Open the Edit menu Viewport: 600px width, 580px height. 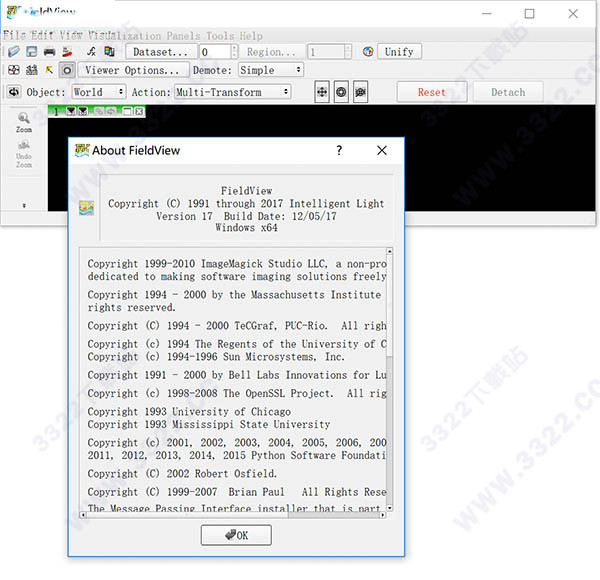coord(42,36)
